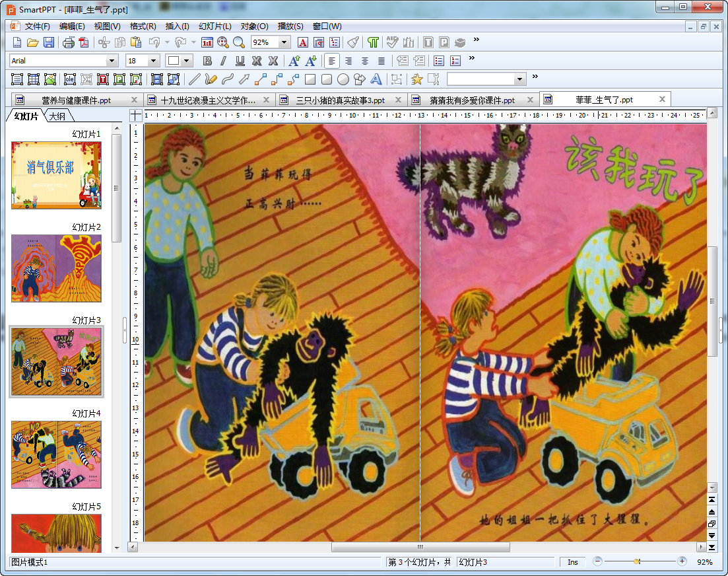Toggle Italic text formatting
This screenshot has width=728, height=576.
(x=223, y=61)
